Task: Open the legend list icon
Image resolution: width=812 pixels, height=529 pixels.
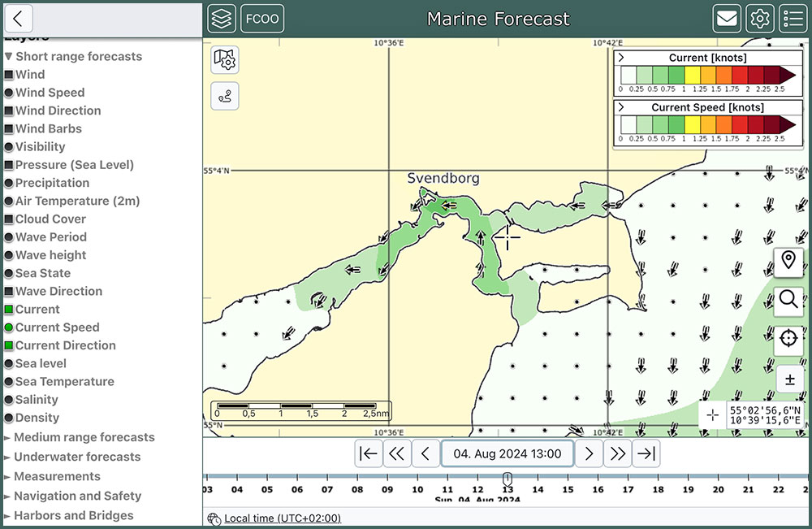Action: [x=793, y=19]
